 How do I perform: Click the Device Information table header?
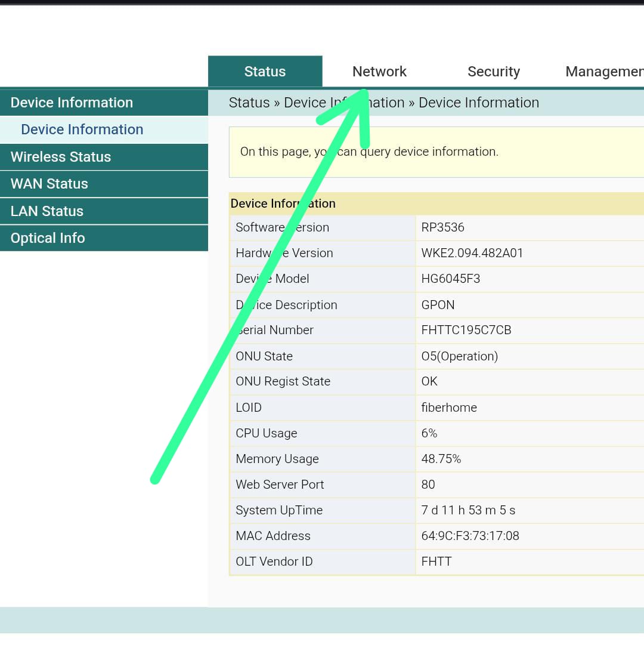(x=283, y=203)
